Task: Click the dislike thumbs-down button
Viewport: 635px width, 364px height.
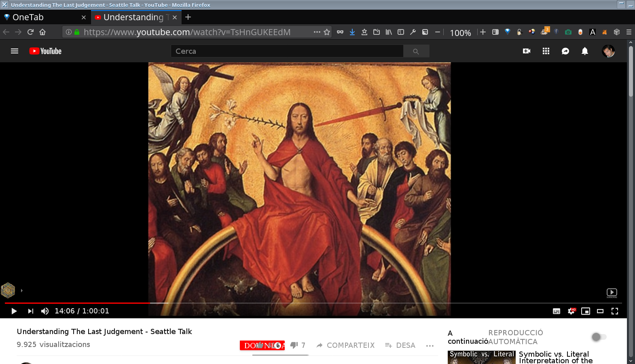Action: (294, 345)
